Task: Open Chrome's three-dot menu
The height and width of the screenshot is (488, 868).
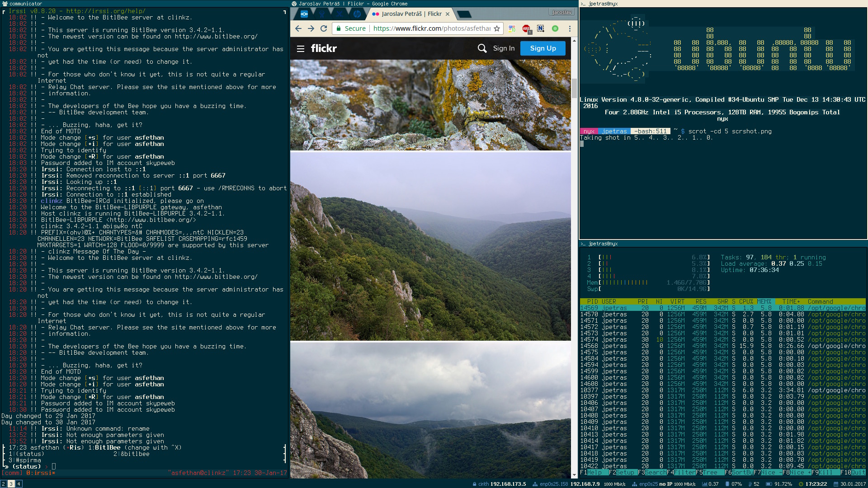Action: 570,28
